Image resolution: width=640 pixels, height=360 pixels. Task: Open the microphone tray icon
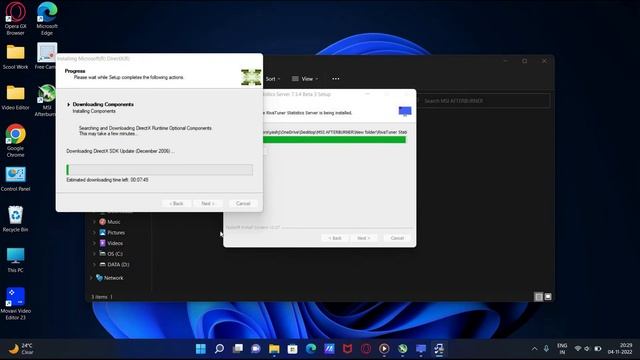click(546, 349)
